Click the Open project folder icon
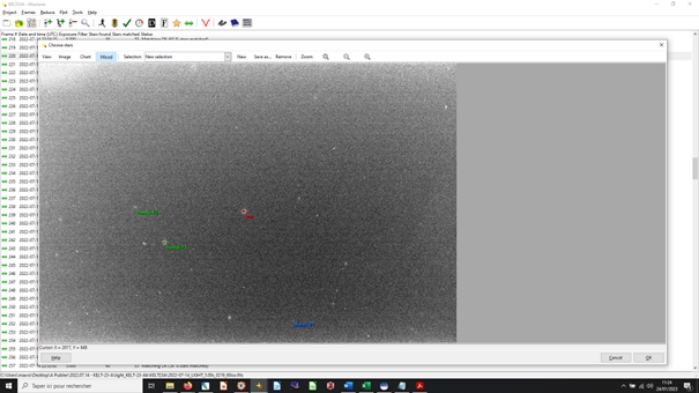 19,23
